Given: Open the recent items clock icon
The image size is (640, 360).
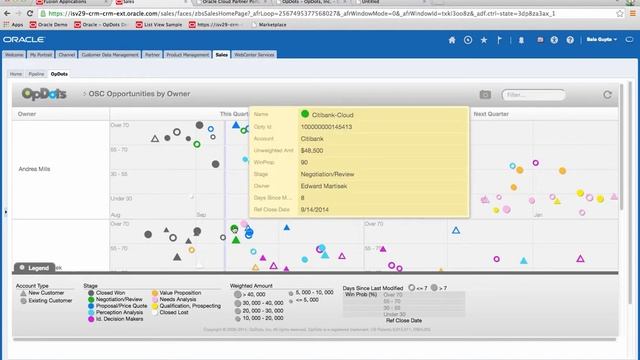Looking at the screenshot, I should pyautogui.click(x=468, y=40).
